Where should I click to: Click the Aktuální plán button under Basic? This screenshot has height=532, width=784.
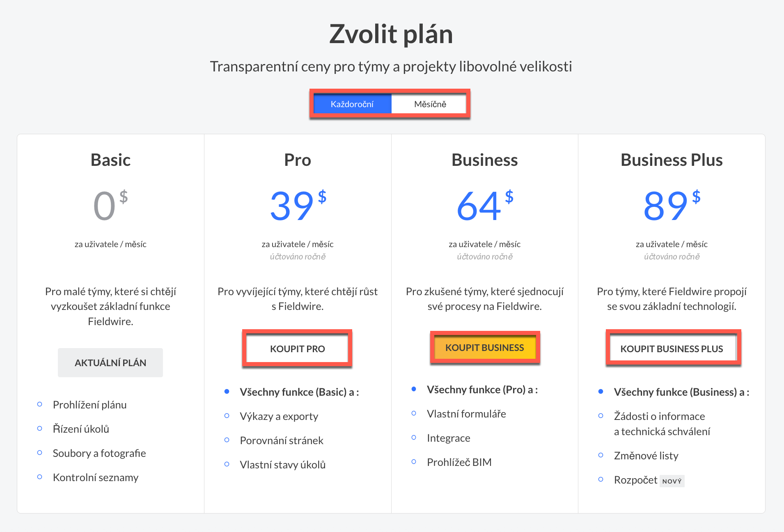tap(110, 363)
